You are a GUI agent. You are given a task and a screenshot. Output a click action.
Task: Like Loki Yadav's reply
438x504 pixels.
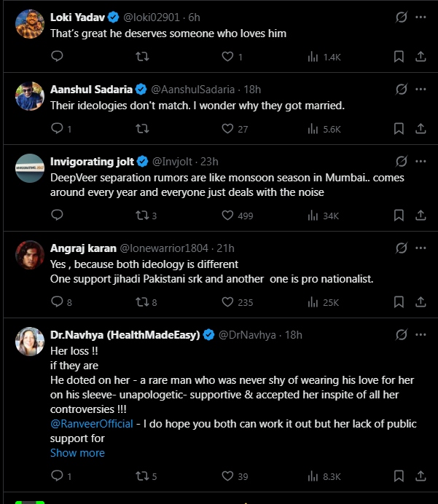tap(227, 56)
